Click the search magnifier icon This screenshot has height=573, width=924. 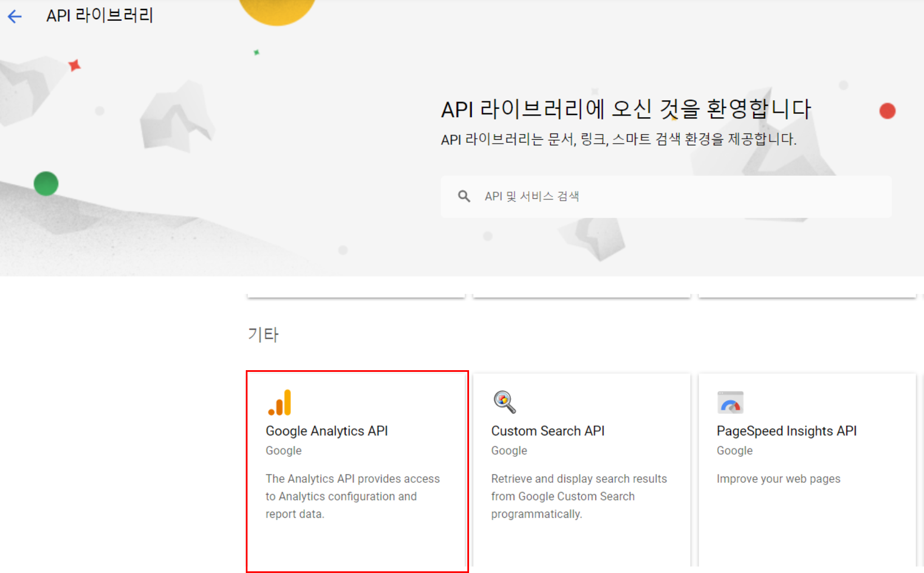tap(464, 196)
